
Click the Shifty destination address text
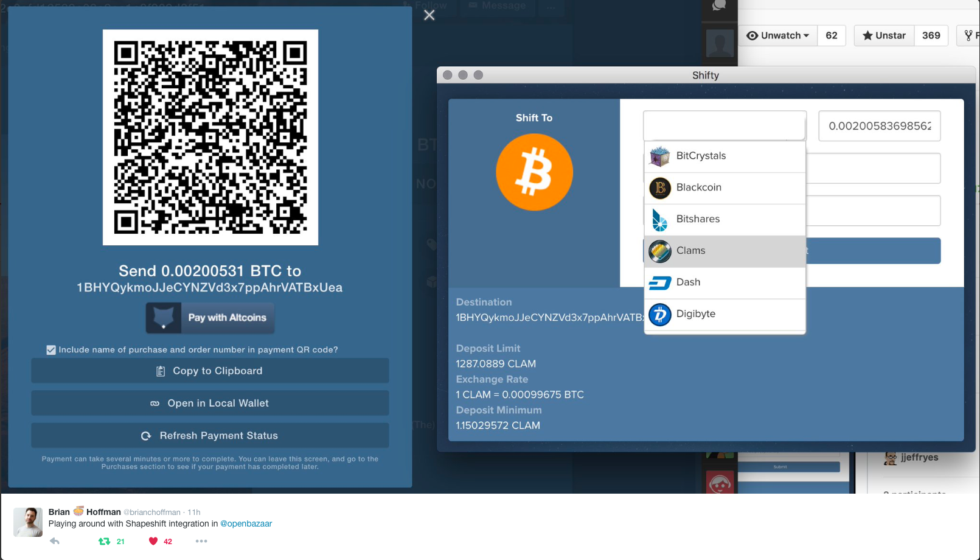point(550,318)
